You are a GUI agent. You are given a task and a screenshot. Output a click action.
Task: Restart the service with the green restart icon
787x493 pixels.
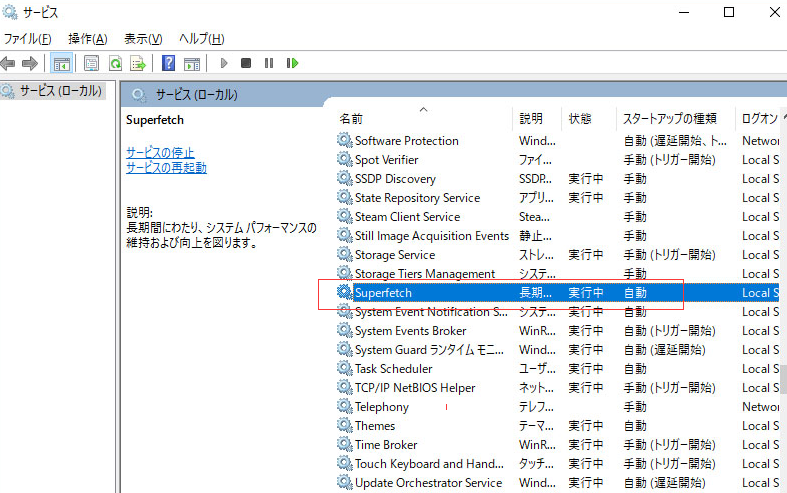tap(292, 63)
